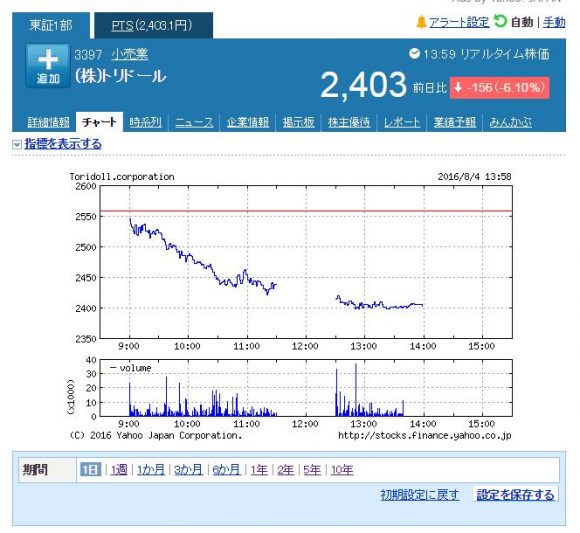The height and width of the screenshot is (533, 580).
Task: Select the 1か月 period
Action: pyautogui.click(x=151, y=470)
